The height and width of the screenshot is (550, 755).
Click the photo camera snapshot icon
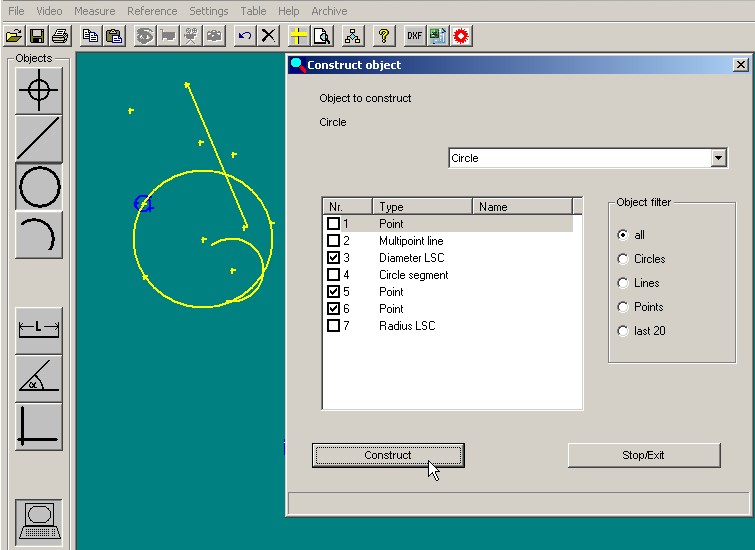[x=214, y=36]
